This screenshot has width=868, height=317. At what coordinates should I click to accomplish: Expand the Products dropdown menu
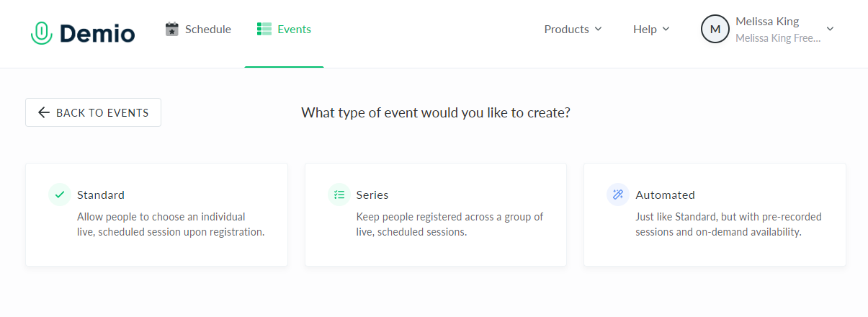tap(572, 30)
